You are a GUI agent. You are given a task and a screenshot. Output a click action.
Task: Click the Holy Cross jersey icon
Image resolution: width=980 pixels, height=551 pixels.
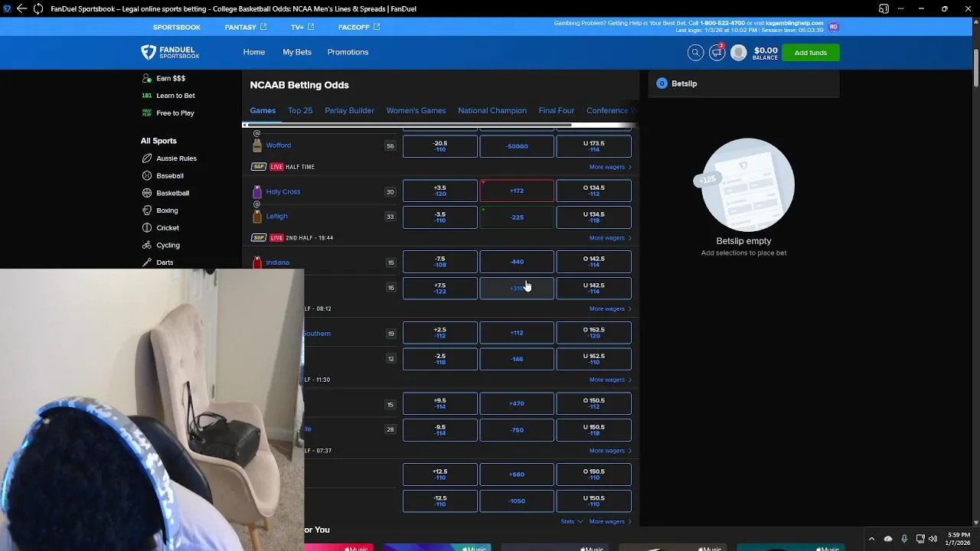click(257, 191)
